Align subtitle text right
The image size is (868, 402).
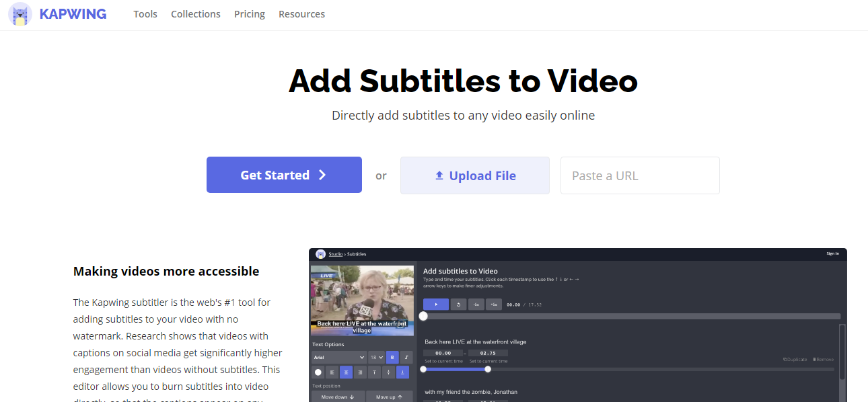[361, 372]
